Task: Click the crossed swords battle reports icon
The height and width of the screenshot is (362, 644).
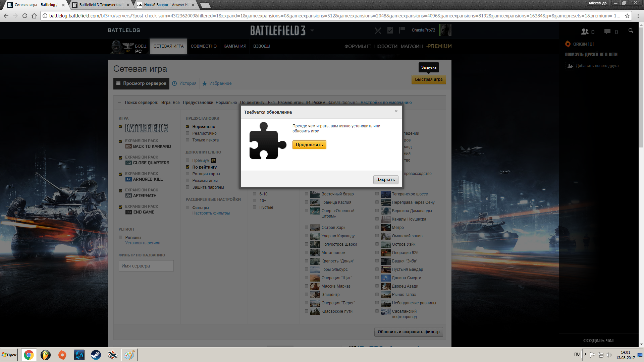Action: [378, 31]
